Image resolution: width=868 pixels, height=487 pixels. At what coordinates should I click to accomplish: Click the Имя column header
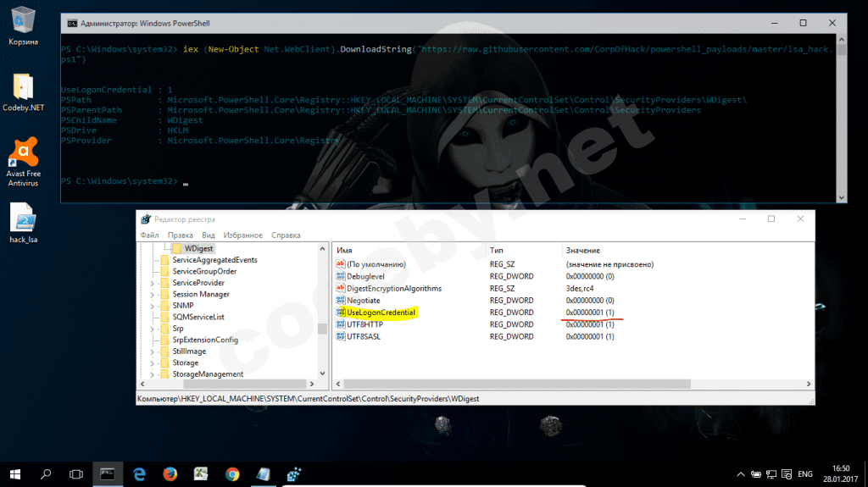(344, 251)
